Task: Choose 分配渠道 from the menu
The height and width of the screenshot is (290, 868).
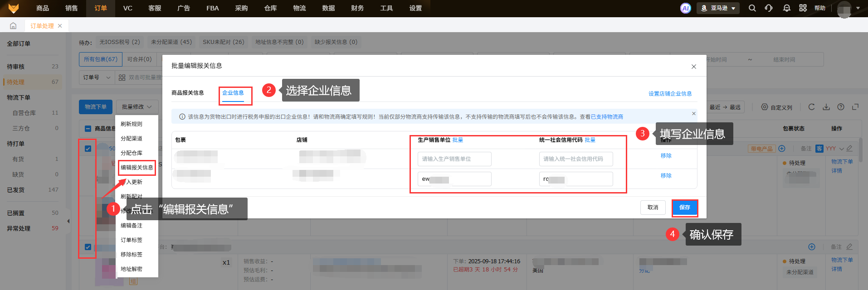Action: click(132, 139)
